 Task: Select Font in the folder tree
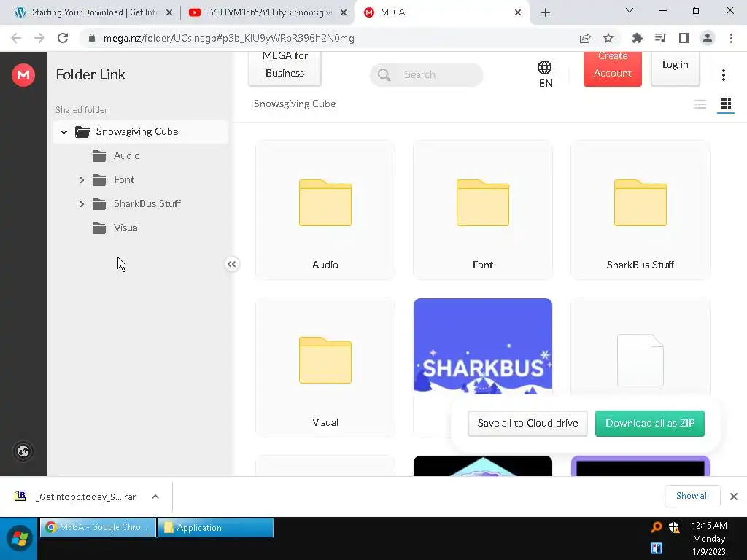pos(124,180)
